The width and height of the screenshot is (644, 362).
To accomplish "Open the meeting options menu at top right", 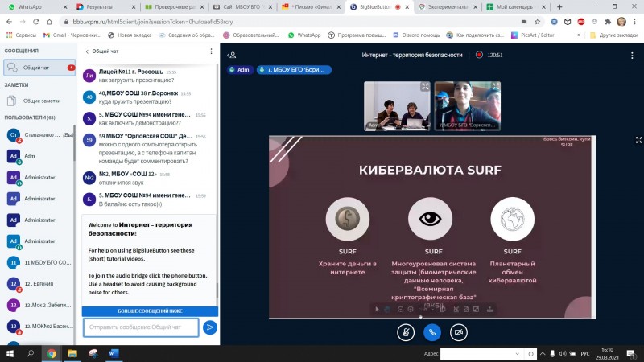I will pos(632,56).
